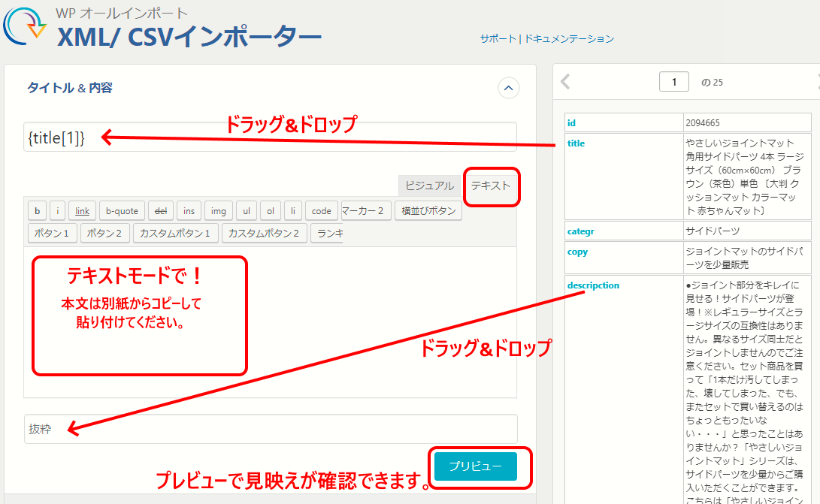Click the del strikethrough button
The height and width of the screenshot is (504, 820).
(x=160, y=211)
